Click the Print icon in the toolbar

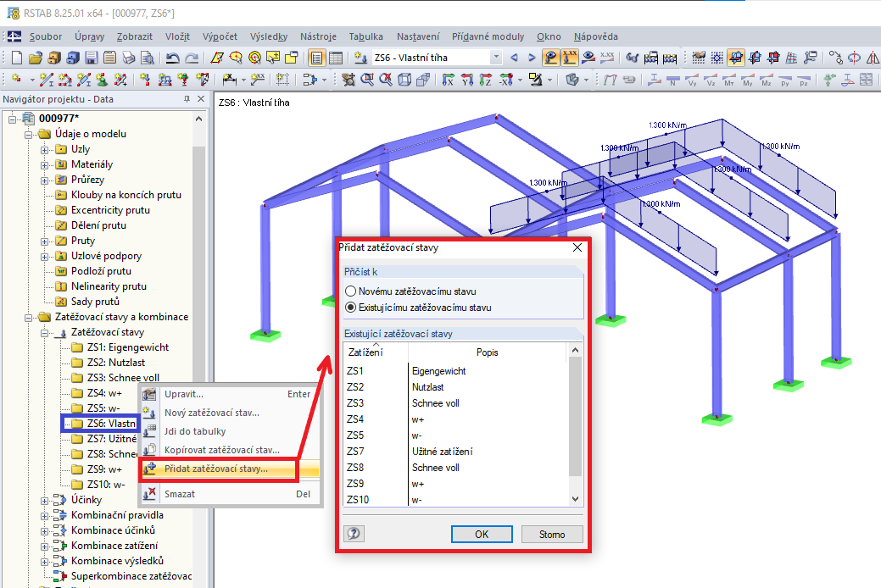(129, 58)
